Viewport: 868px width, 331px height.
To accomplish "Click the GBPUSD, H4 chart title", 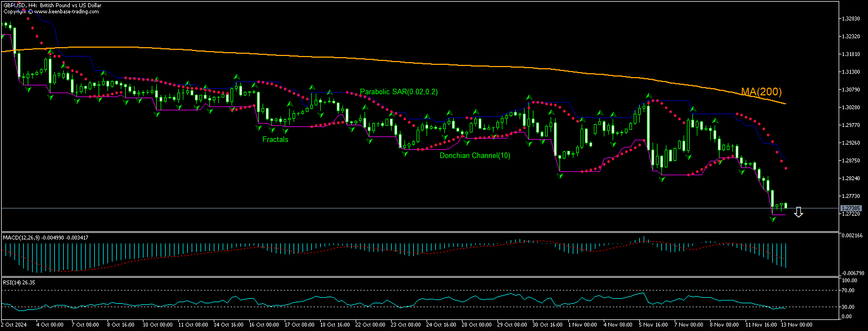I will tap(52, 5).
